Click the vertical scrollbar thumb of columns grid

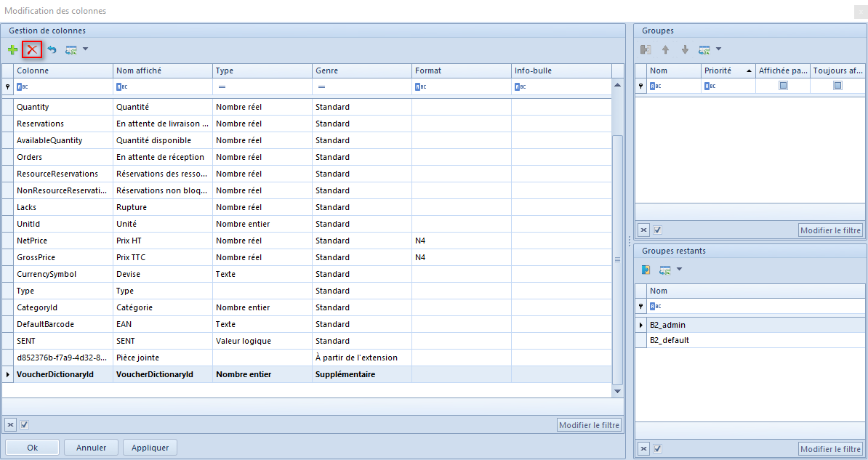[x=618, y=259]
